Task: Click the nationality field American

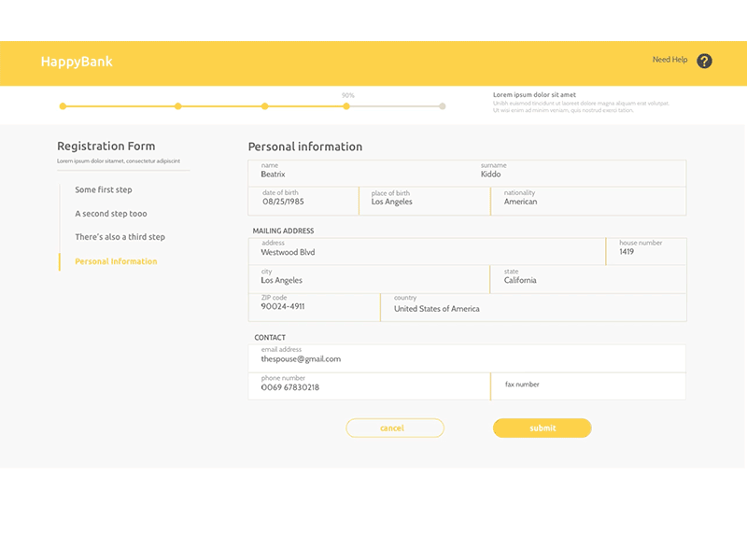Action: [x=588, y=201]
